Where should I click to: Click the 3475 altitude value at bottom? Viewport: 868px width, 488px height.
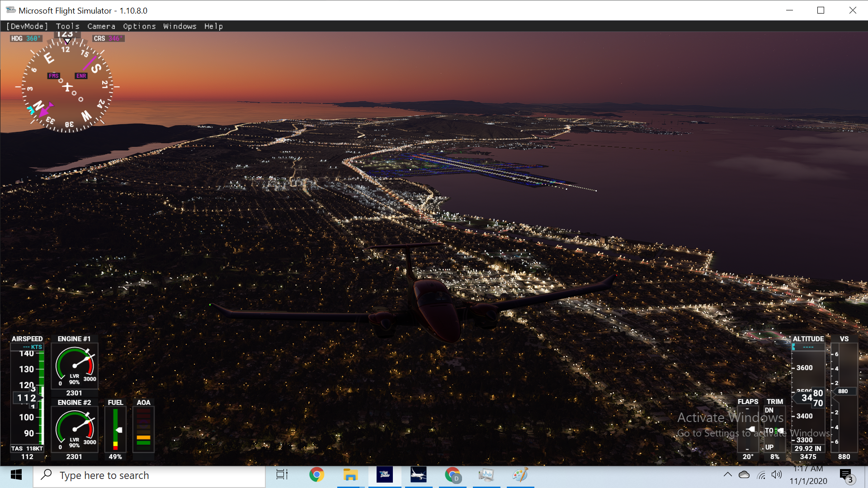(x=808, y=457)
